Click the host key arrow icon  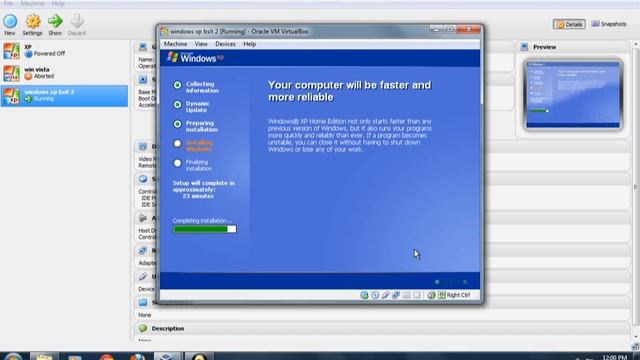[442, 295]
